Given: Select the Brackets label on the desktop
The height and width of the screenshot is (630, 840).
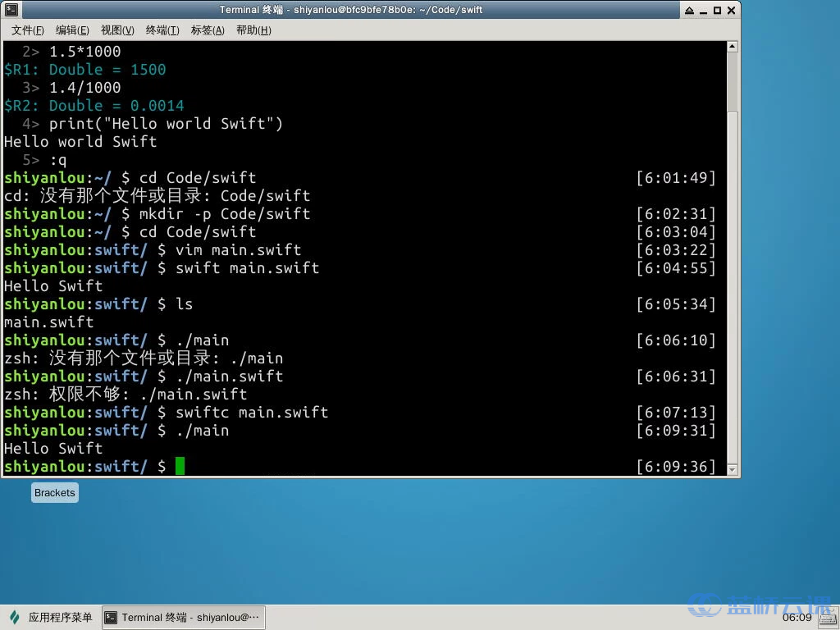Looking at the screenshot, I should click(x=55, y=493).
